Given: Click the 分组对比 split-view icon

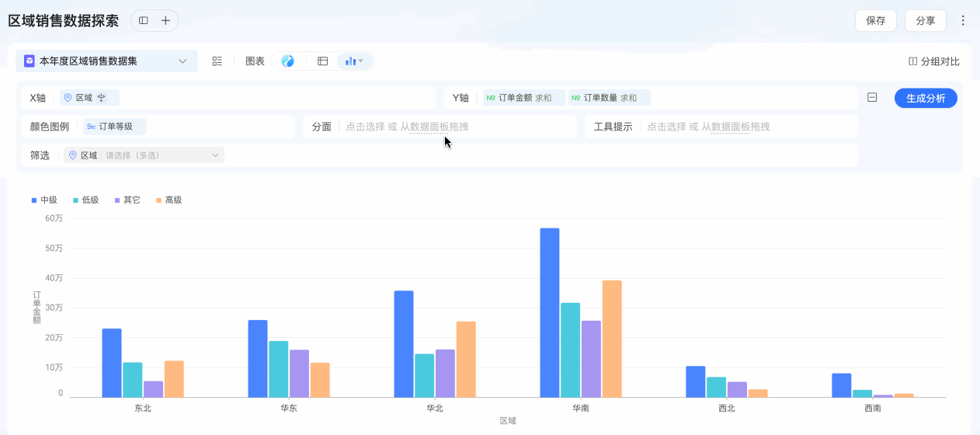Looking at the screenshot, I should tap(912, 61).
